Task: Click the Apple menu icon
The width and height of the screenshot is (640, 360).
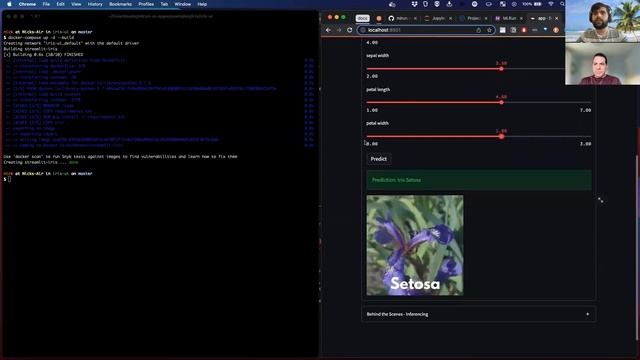Action: click(9, 4)
